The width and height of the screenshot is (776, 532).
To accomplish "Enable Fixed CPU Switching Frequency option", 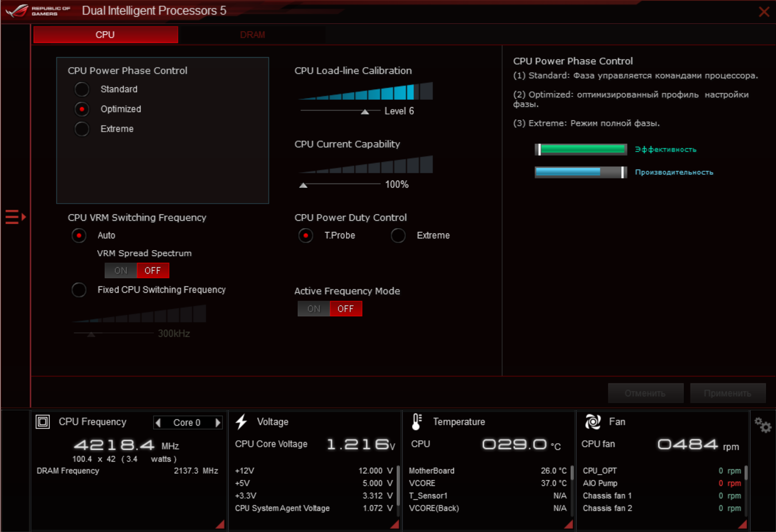I will 79,290.
